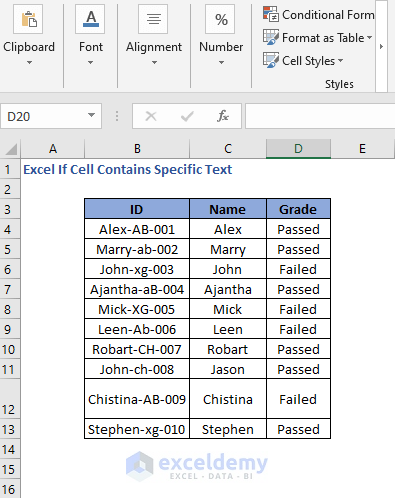Click cell Alex-AB-001
This screenshot has width=395, height=498.
tap(137, 229)
